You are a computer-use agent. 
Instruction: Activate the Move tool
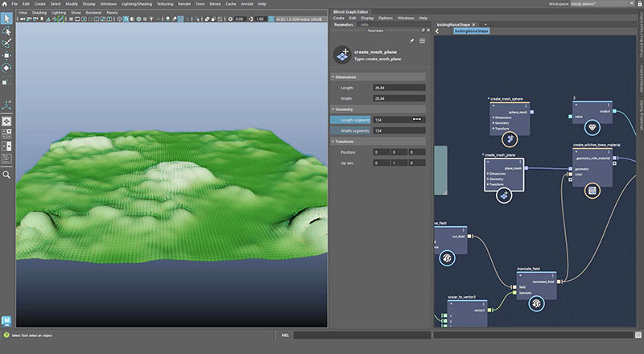tap(6, 56)
